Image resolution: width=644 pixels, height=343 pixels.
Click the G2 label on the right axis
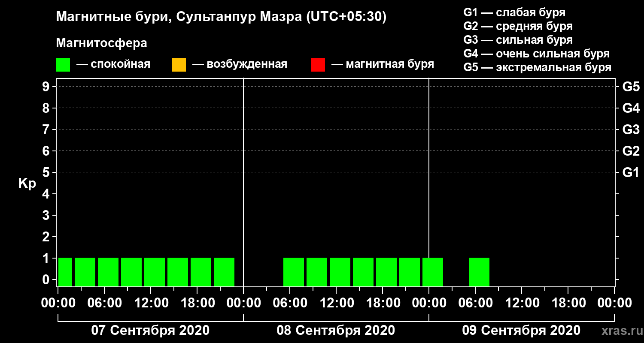[x=631, y=151]
